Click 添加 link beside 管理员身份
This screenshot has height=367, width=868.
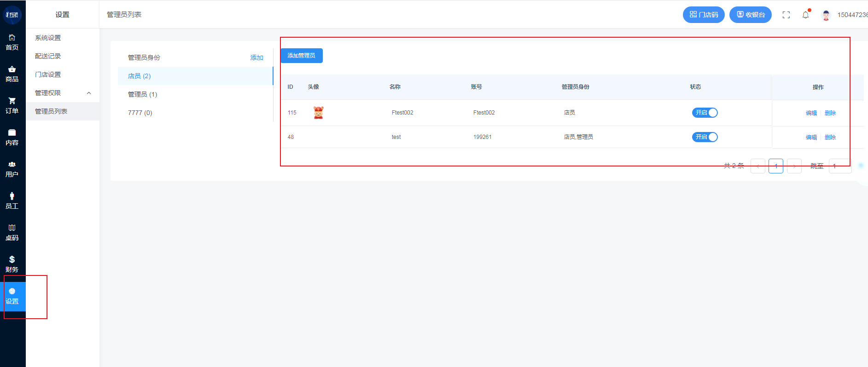click(256, 57)
